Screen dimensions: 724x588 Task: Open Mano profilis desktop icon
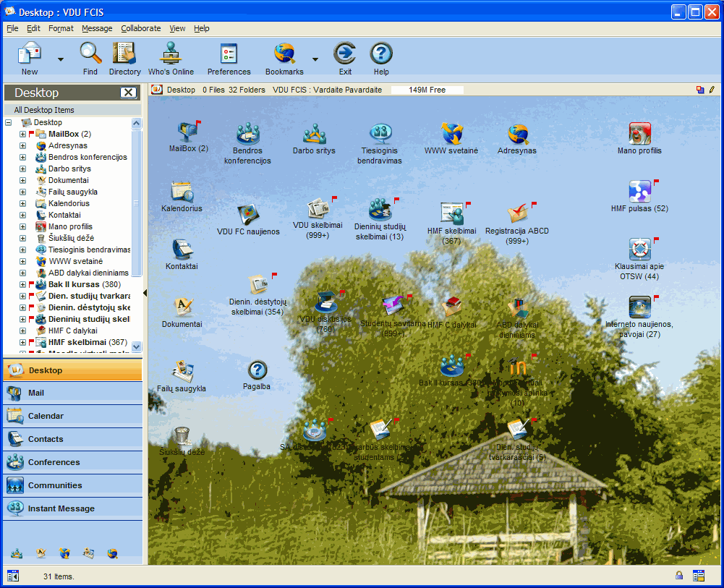[639, 135]
